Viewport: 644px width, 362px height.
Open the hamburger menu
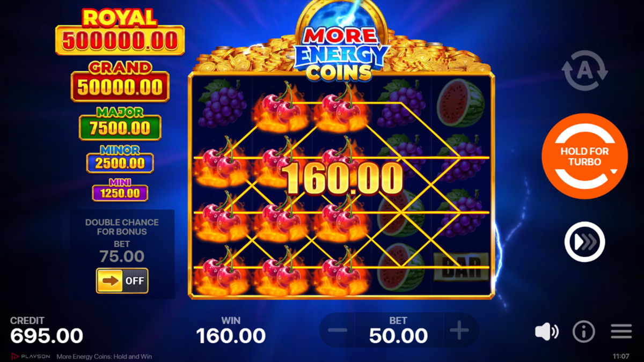click(x=621, y=332)
